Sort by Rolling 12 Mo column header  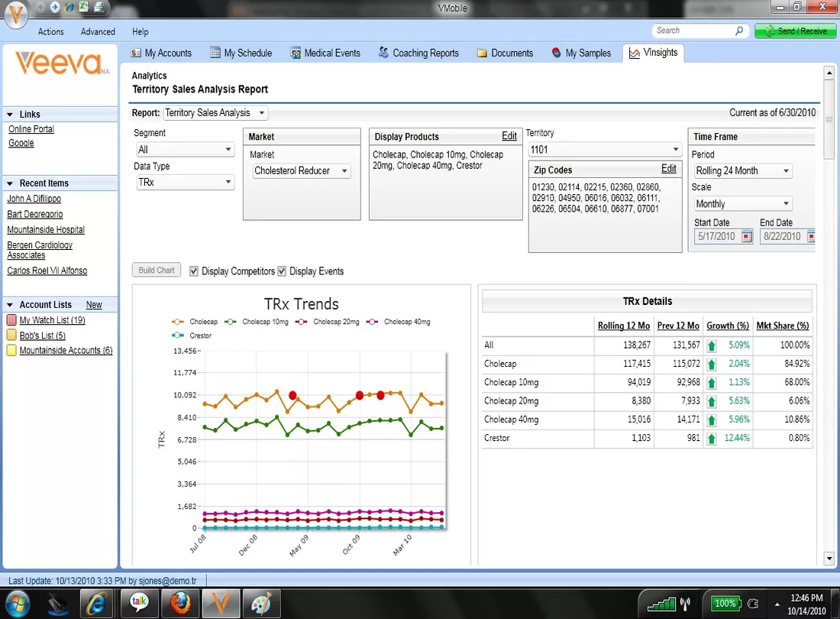624,326
